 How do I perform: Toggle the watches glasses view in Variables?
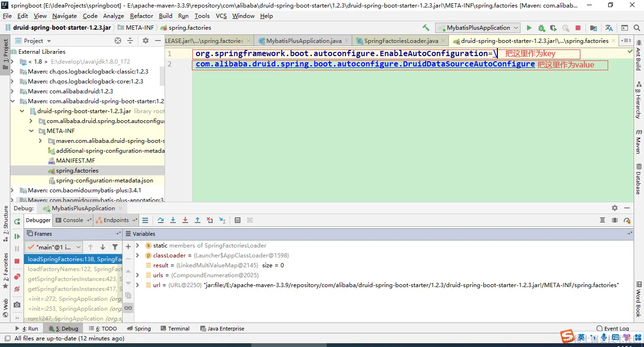click(128, 308)
